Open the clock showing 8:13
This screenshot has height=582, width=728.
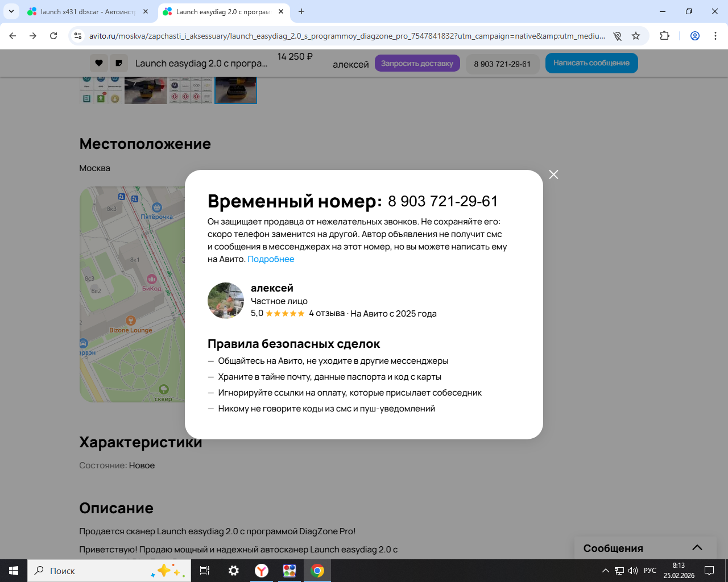point(679,571)
